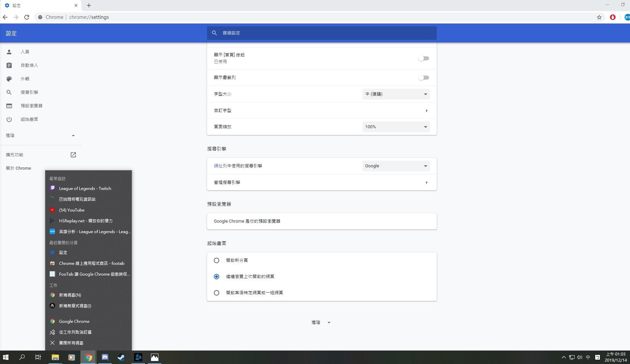This screenshot has height=364, width=630.
Task: Open 擴充功能 via its external-link icon
Action: click(73, 155)
